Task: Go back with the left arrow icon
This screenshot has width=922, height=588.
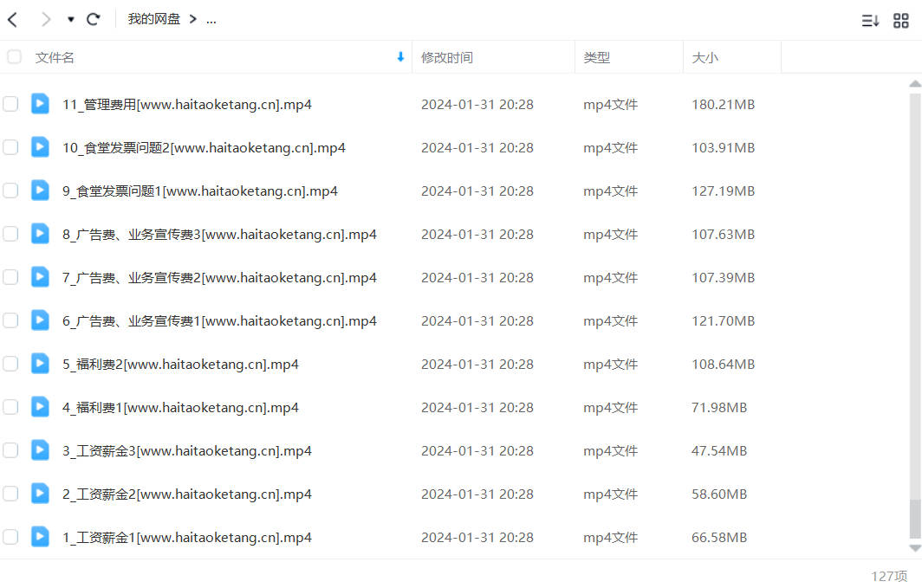Action: tap(12, 19)
